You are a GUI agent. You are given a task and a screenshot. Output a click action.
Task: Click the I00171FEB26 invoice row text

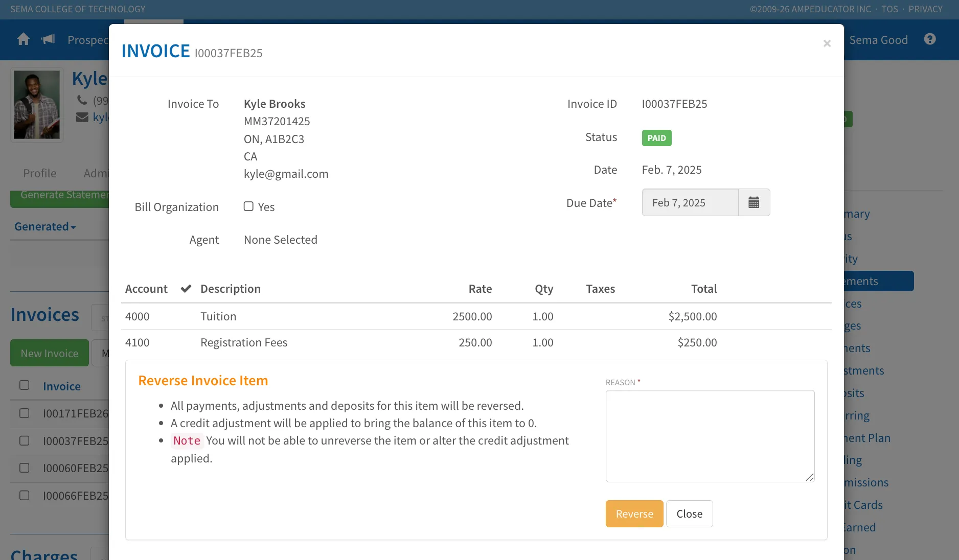[76, 413]
